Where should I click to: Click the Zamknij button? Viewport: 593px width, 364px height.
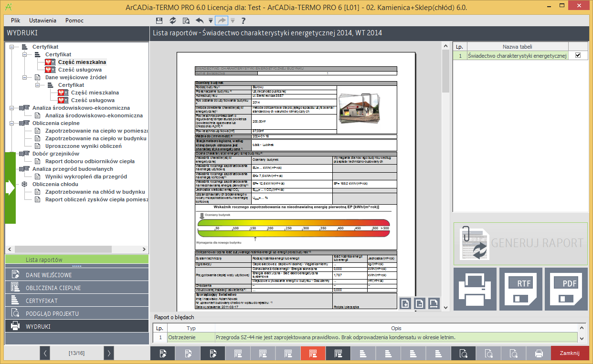(x=570, y=354)
